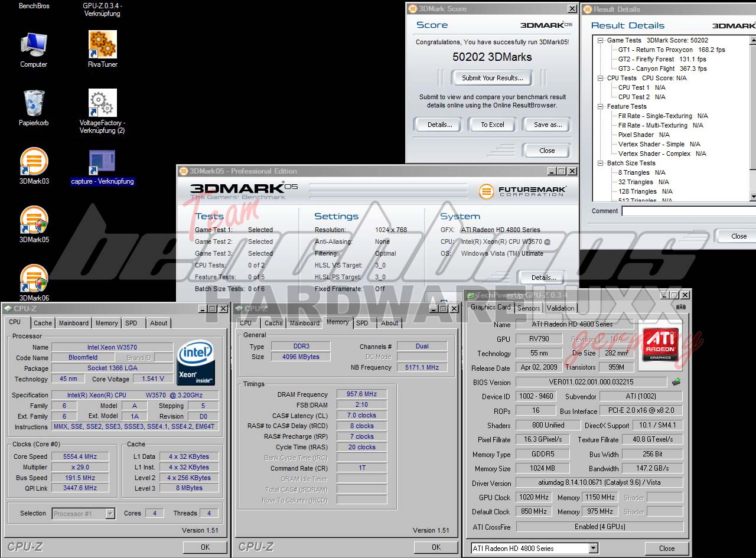Click Submit Your Results button

coord(493,78)
